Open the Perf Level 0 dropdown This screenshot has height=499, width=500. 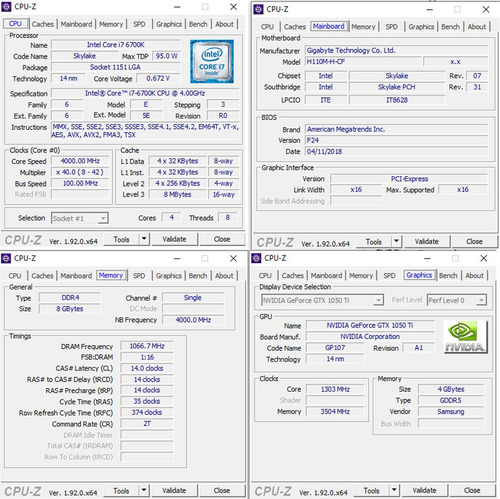(x=457, y=300)
